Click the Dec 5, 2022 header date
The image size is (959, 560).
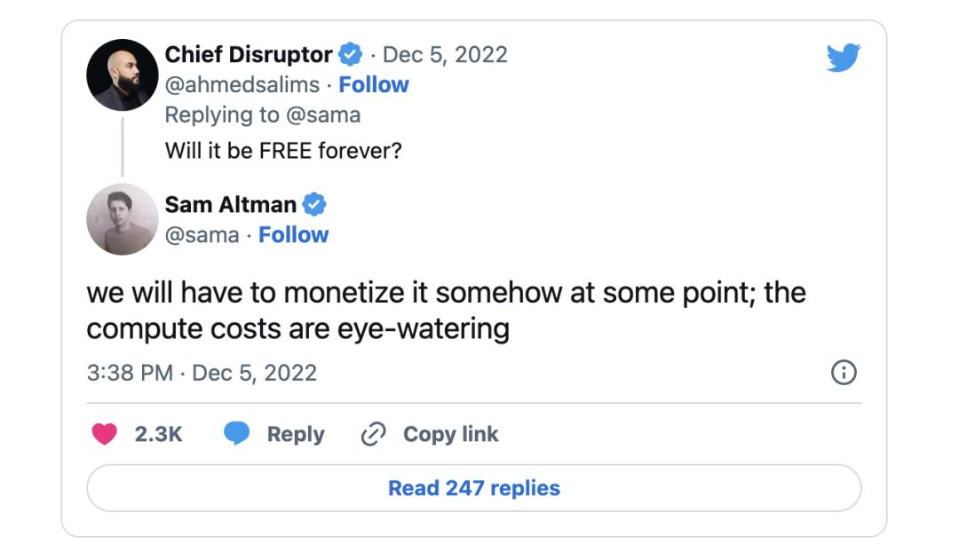(x=445, y=55)
